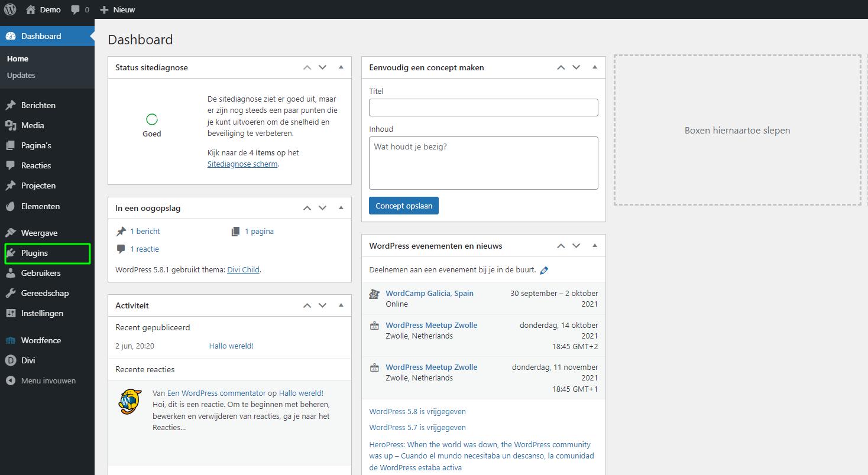
Task: Click the Divi D icon
Action: coord(11,360)
